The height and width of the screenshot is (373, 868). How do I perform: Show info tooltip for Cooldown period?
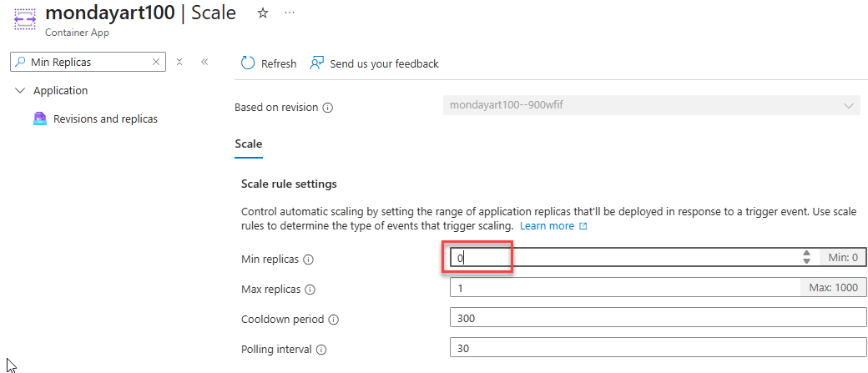coord(334,320)
